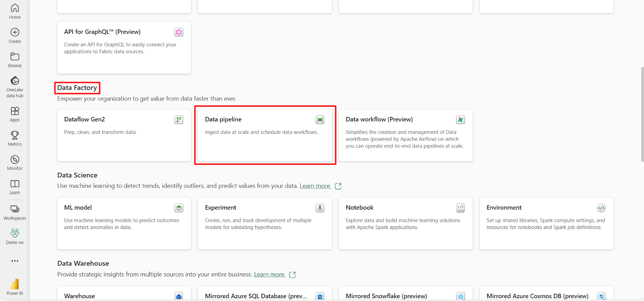Open the Monitor hub
644x301 pixels.
point(14,163)
